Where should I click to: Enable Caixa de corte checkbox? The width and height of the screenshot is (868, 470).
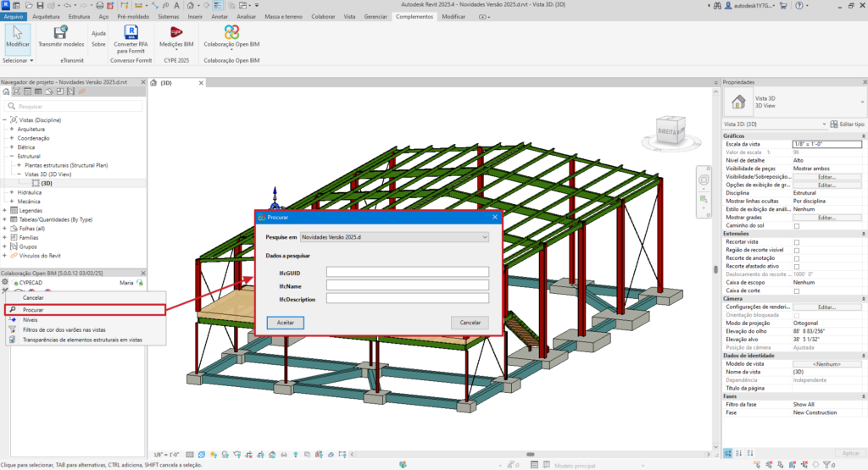pos(797,290)
